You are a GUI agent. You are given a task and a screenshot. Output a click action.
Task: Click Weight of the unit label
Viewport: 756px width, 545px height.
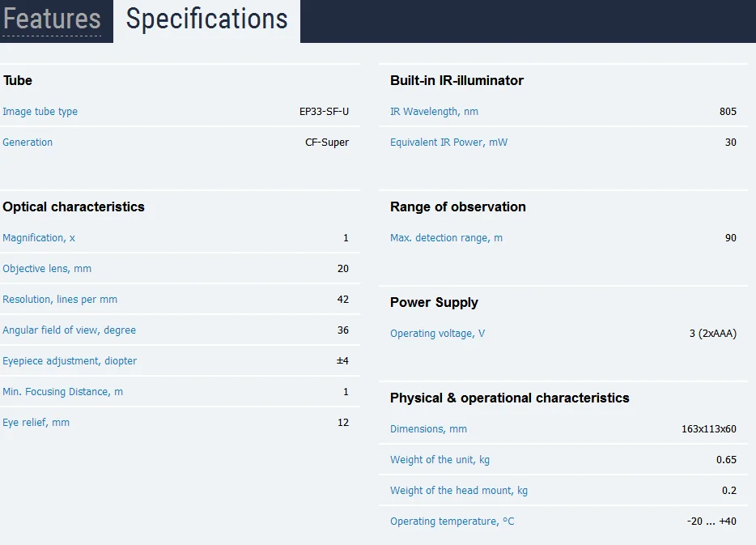pyautogui.click(x=440, y=460)
